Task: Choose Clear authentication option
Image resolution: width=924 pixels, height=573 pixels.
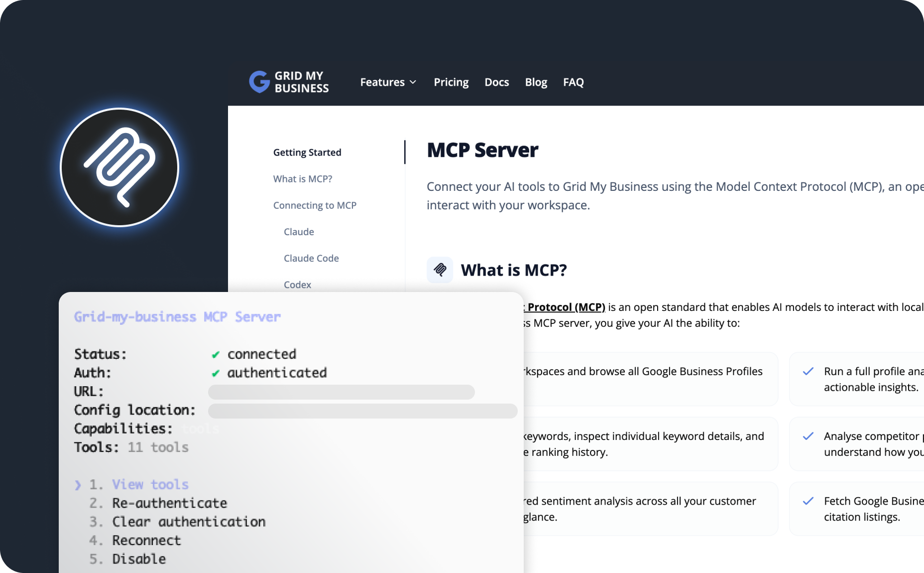Action: point(189,522)
